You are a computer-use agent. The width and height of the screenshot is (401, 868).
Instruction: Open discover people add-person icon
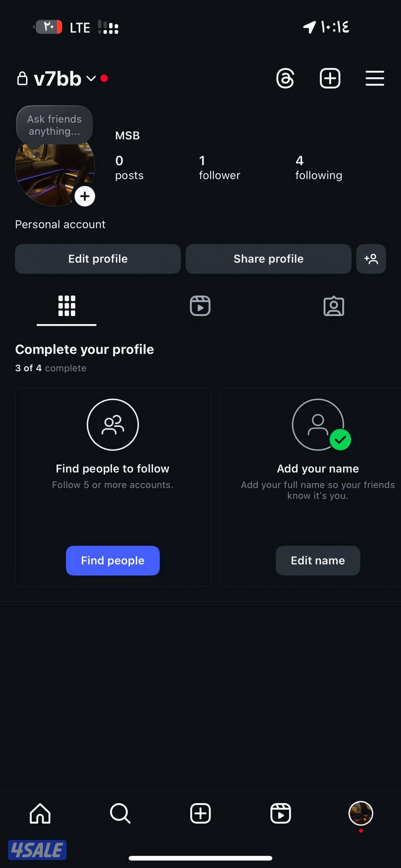point(371,259)
